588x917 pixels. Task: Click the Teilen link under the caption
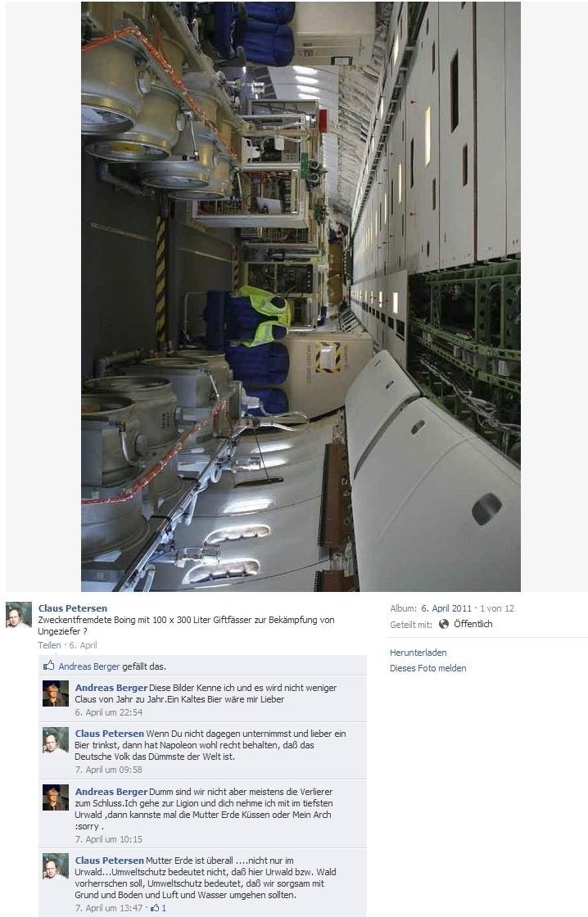[x=49, y=645]
